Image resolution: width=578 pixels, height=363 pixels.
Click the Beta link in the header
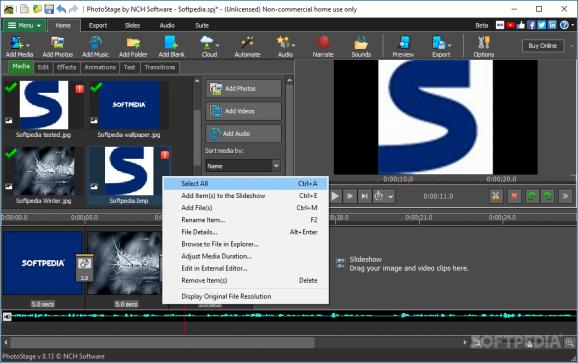pos(481,25)
